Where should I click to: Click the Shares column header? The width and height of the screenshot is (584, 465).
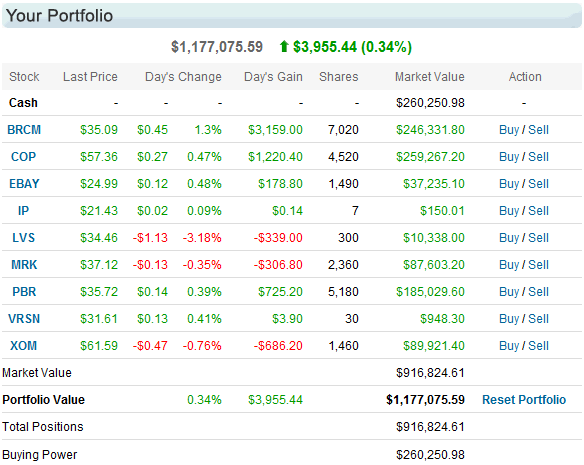point(339,77)
